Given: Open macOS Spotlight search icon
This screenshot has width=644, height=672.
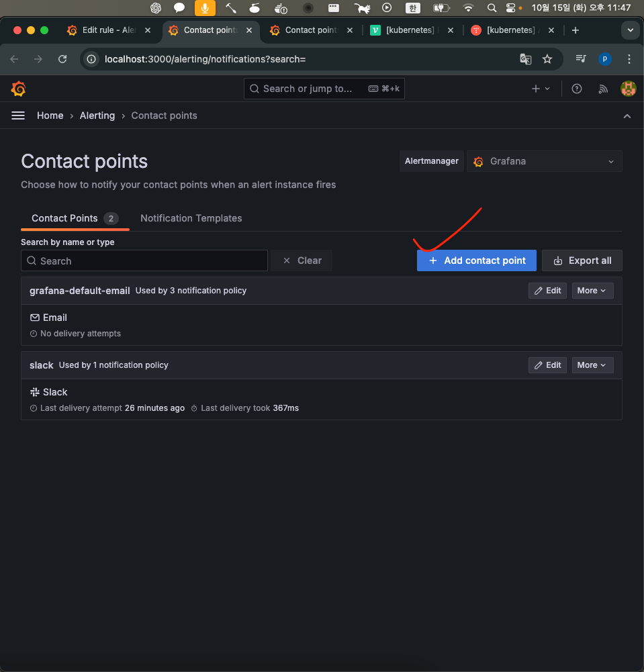Looking at the screenshot, I should click(x=492, y=7).
